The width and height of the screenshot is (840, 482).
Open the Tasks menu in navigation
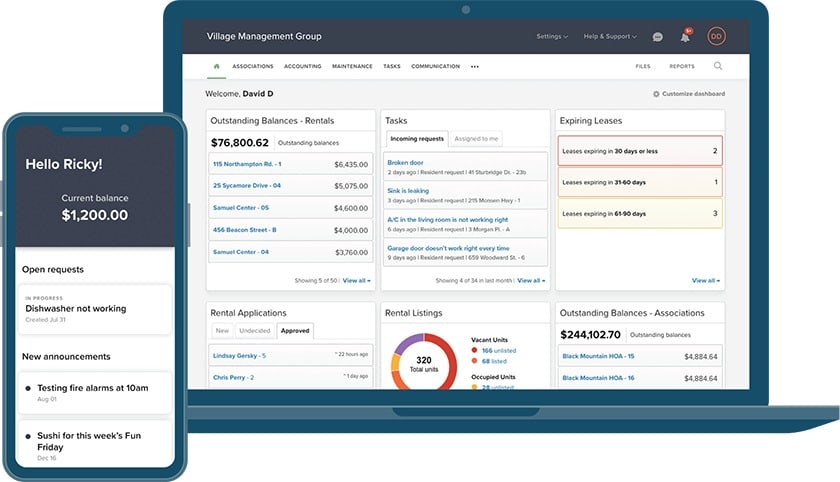pos(392,66)
